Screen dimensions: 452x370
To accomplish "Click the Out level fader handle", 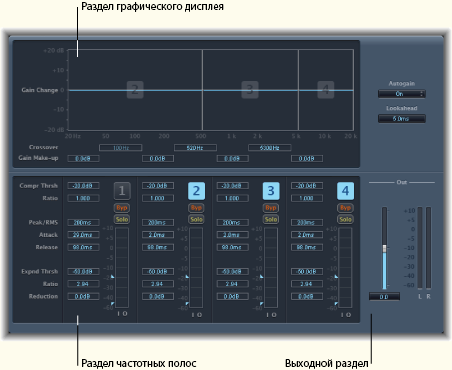I will coord(384,248).
